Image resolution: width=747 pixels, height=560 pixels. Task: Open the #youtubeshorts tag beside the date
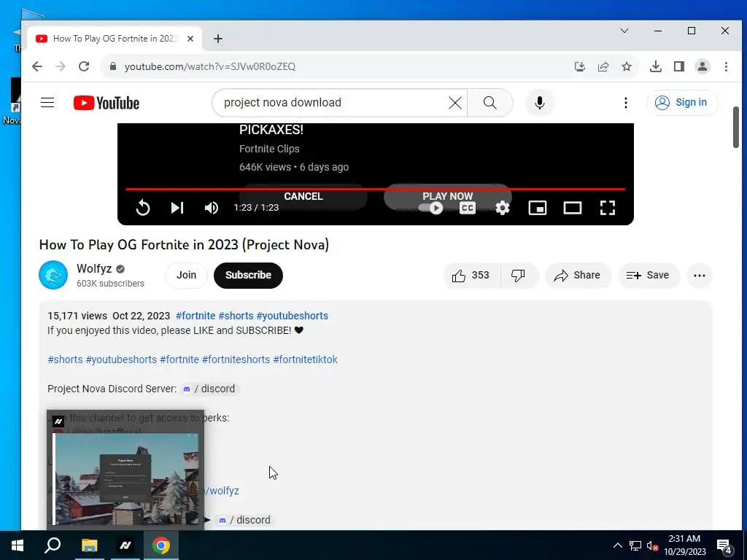tap(292, 316)
